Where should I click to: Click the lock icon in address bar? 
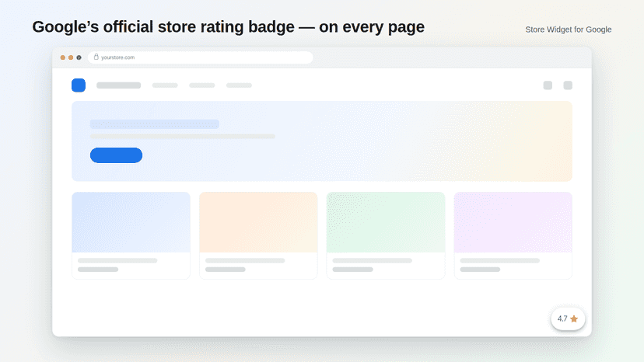96,57
